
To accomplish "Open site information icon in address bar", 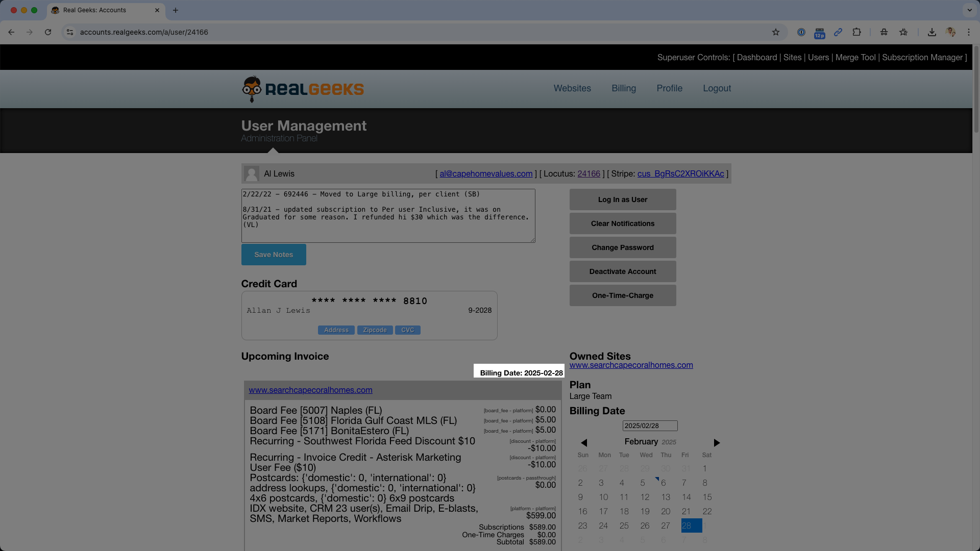I will [x=70, y=32].
